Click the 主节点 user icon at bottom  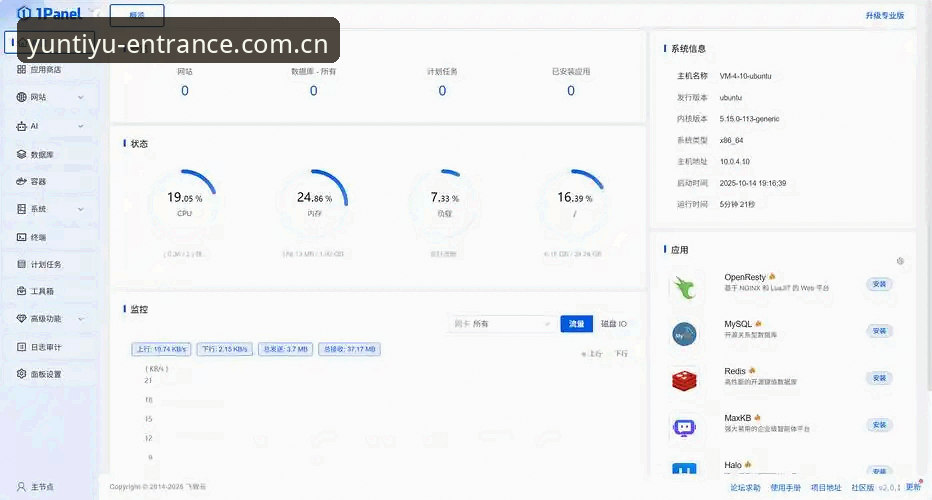coord(21,486)
